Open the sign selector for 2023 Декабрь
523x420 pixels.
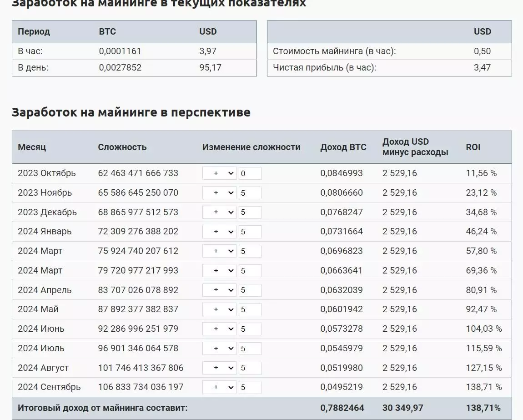219,213
